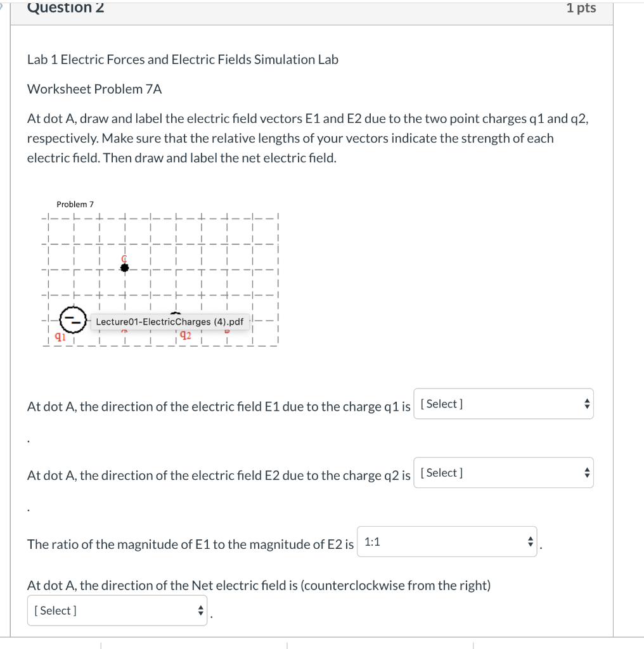Screen dimensions: 644x649
Task: Open the E1 direction selector's stepper arrows
Action: (x=586, y=404)
